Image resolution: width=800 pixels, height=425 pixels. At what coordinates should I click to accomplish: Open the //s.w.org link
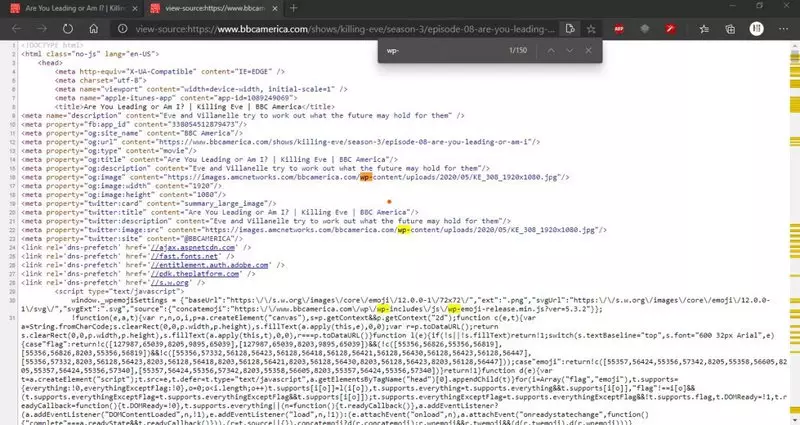click(170, 283)
